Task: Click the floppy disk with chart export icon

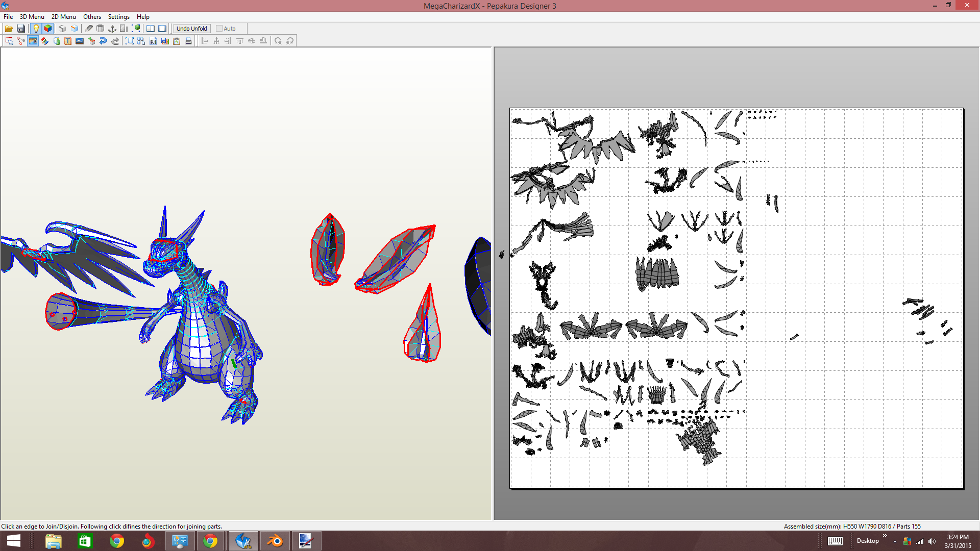Action: [x=165, y=41]
